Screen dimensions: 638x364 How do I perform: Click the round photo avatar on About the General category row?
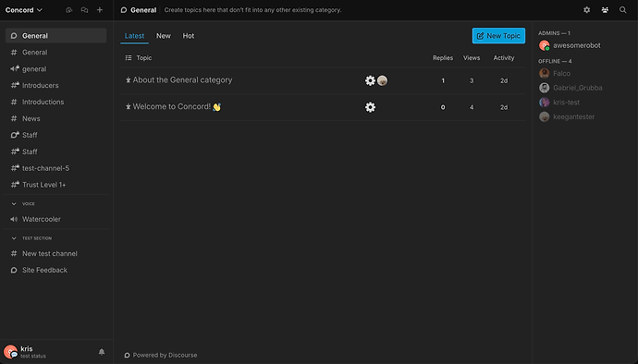382,80
